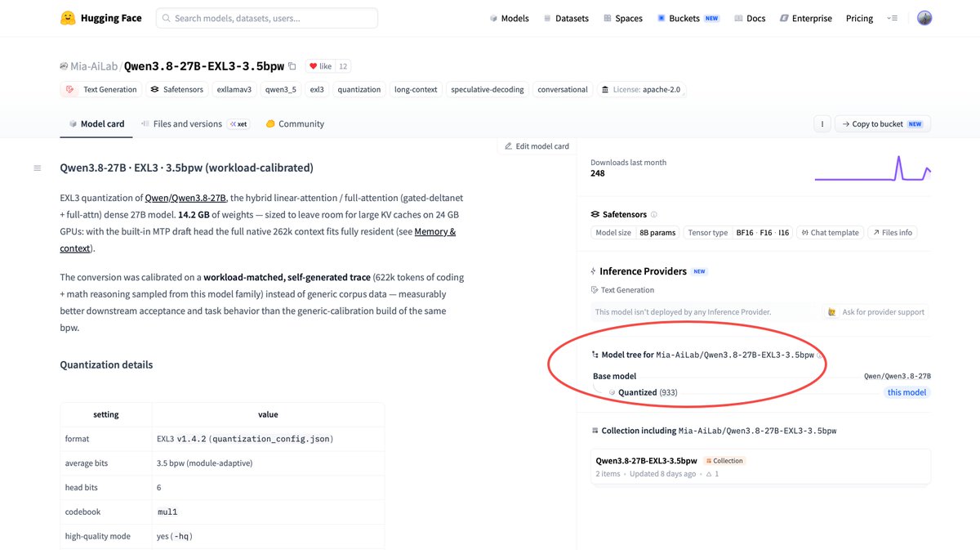Click the search models input field
The width and height of the screenshot is (980, 550).
point(267,18)
